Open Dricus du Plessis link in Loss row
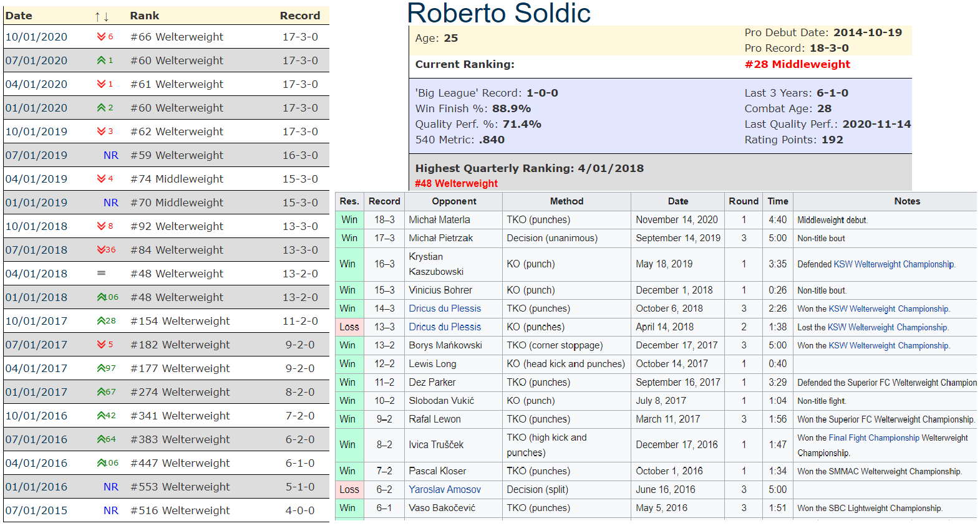The width and height of the screenshot is (980, 526). (445, 327)
